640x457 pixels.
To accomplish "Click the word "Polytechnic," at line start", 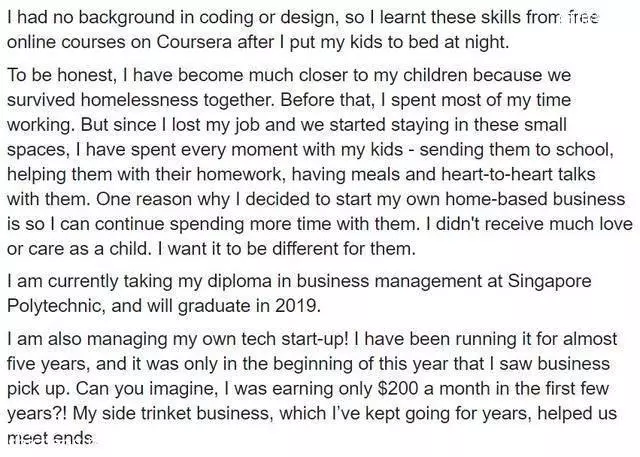I will pos(56,306).
